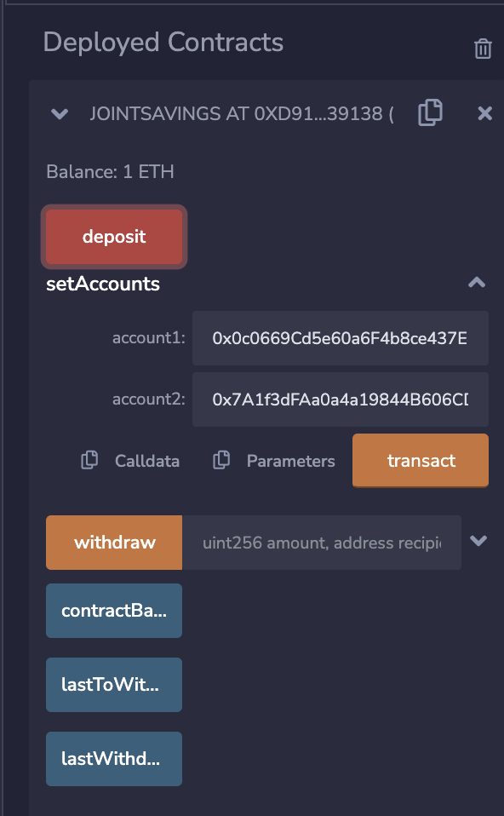Execute the withdraw function

(x=113, y=541)
